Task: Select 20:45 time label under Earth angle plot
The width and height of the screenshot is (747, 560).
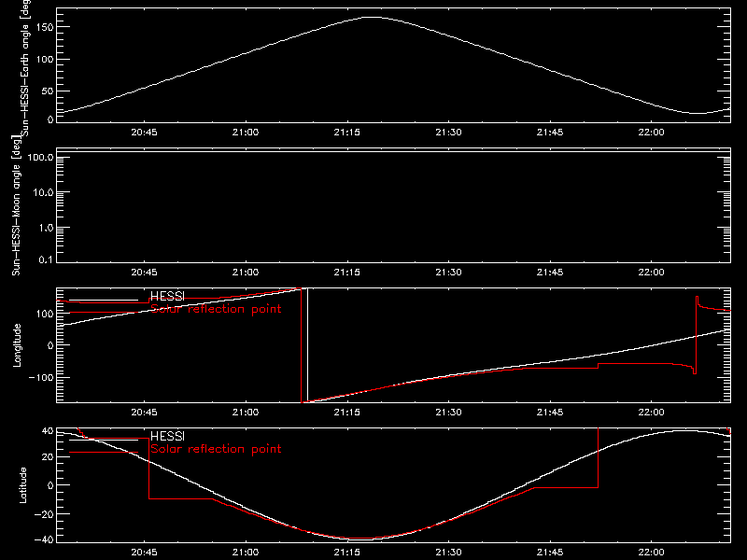Action: pyautogui.click(x=144, y=133)
